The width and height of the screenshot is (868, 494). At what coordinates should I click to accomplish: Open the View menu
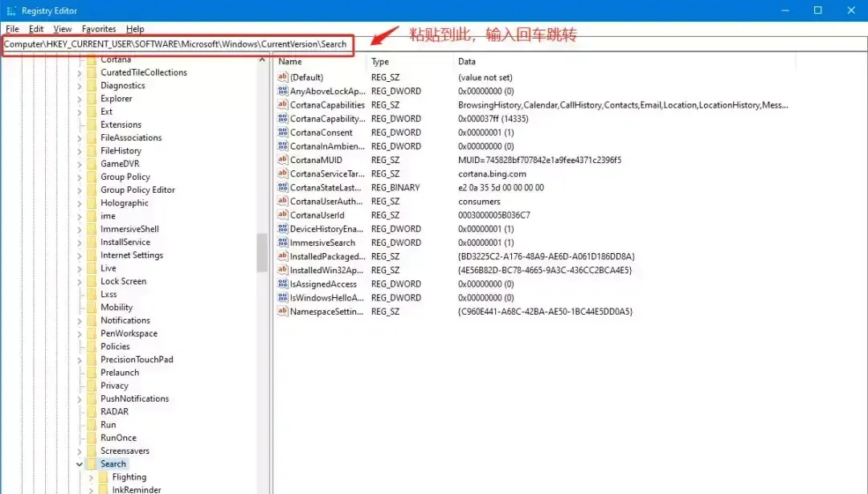coord(63,29)
